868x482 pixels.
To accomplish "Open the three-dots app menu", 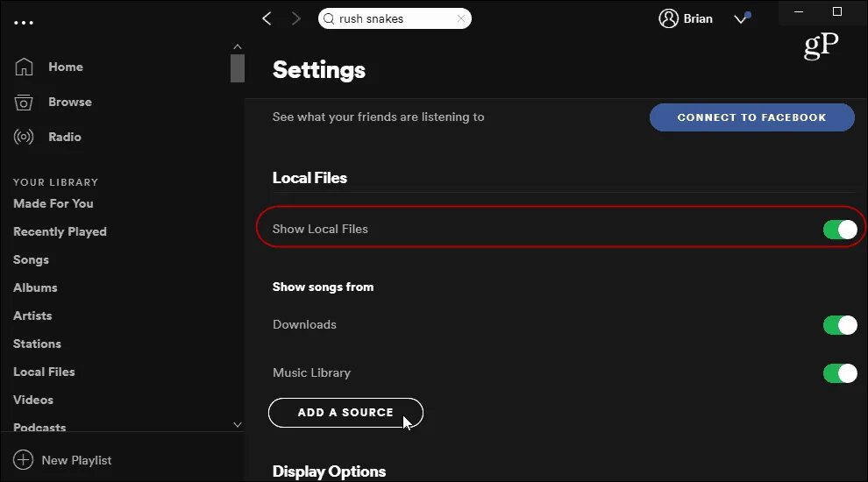I will (24, 22).
